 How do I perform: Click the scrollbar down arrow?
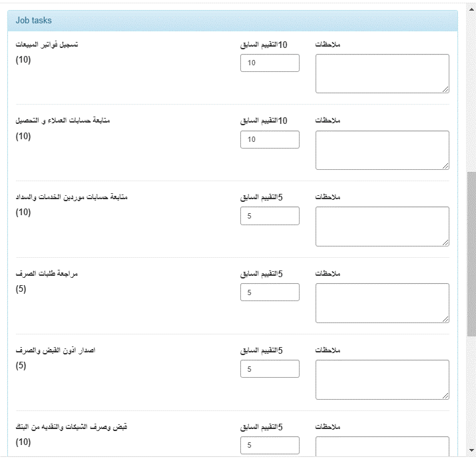pyautogui.click(x=471, y=450)
